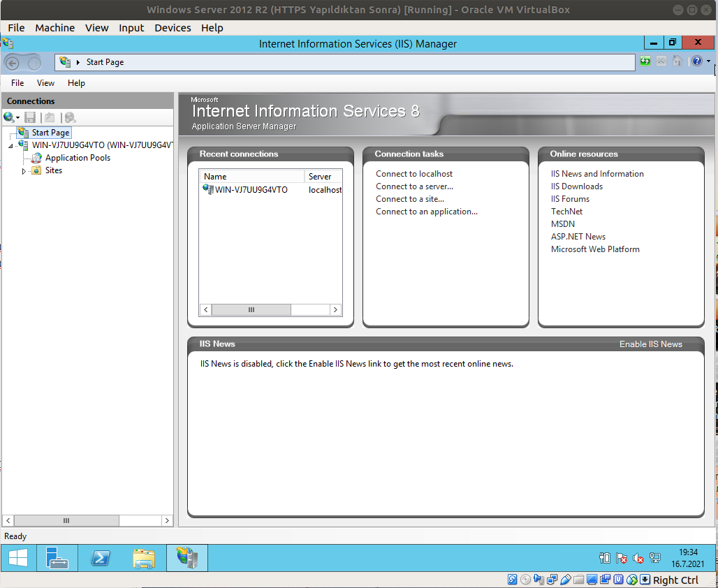Click the create new connection globe icon

[x=8, y=118]
